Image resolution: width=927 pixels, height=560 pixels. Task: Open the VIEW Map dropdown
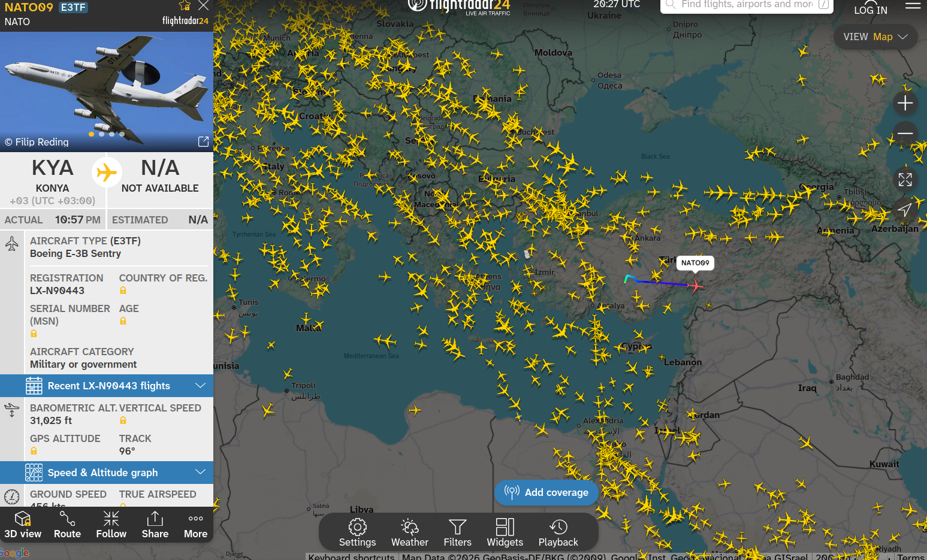875,37
